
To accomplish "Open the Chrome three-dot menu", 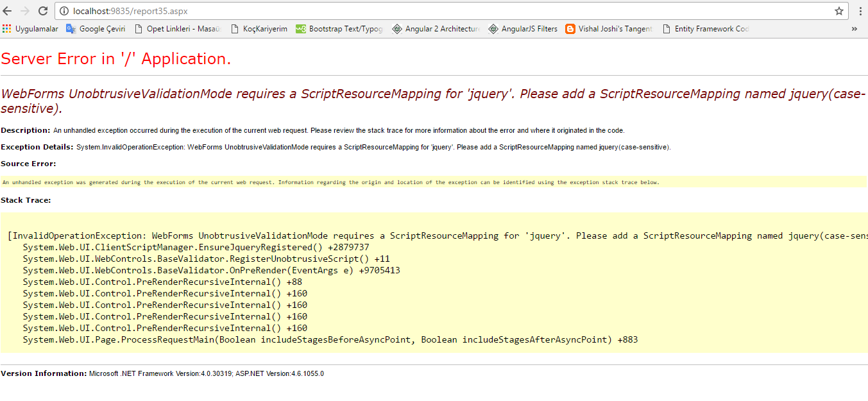I will [x=860, y=11].
